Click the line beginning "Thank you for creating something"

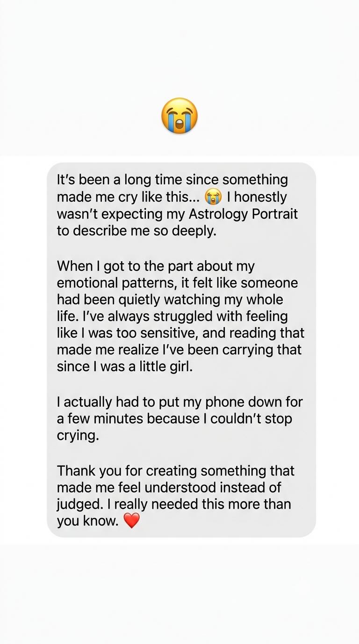click(176, 471)
